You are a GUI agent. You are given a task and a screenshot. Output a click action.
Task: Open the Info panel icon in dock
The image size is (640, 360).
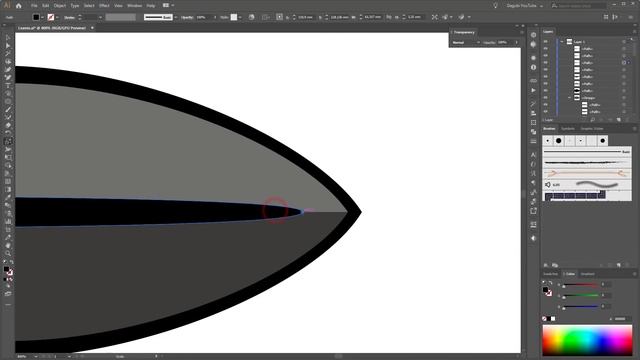coord(533,67)
